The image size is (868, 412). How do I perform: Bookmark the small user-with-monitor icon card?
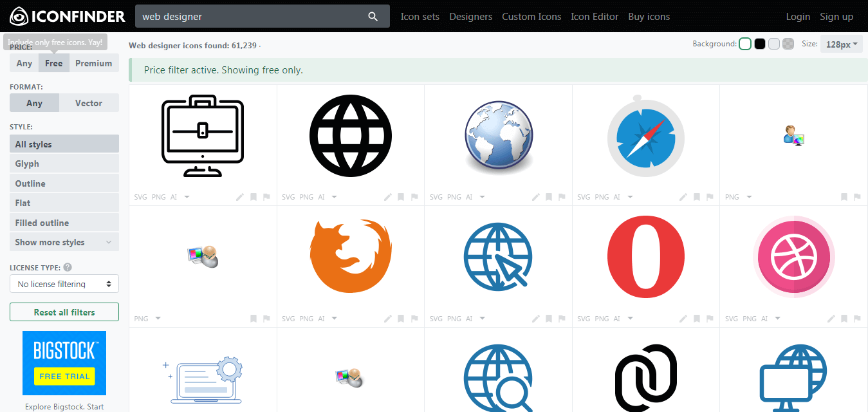coord(844,197)
